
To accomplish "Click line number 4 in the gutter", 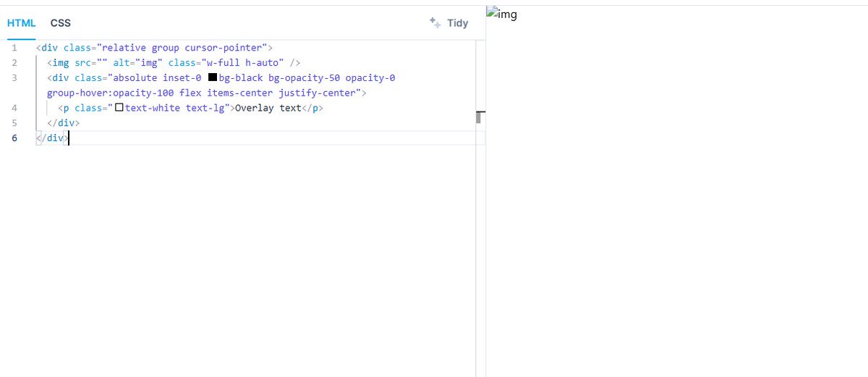I will click(x=14, y=108).
